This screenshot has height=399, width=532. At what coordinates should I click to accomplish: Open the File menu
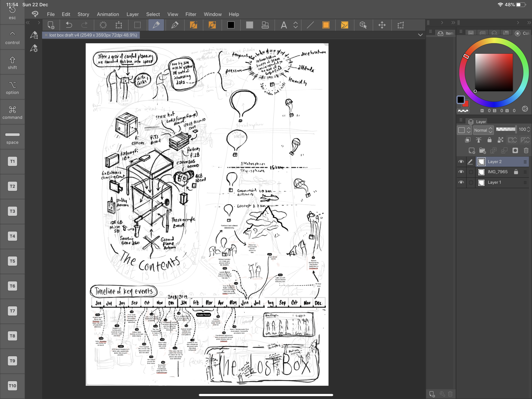51,14
